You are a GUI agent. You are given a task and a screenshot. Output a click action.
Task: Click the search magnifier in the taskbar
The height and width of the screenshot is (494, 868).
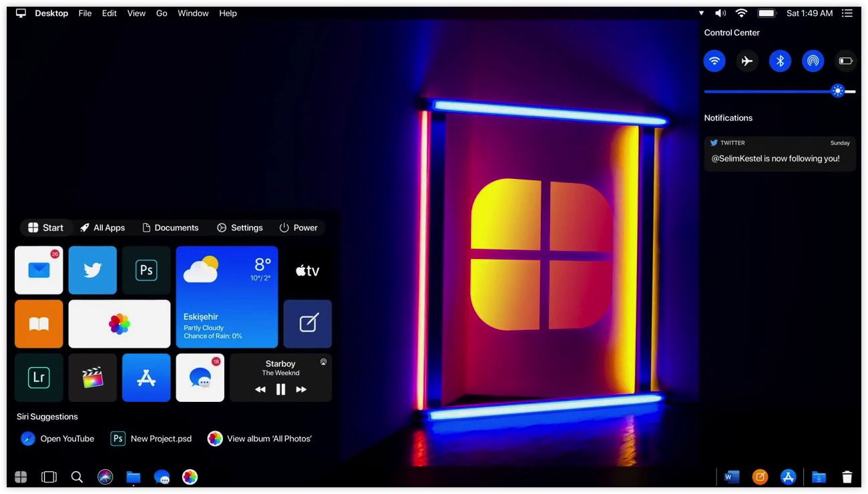(77, 477)
